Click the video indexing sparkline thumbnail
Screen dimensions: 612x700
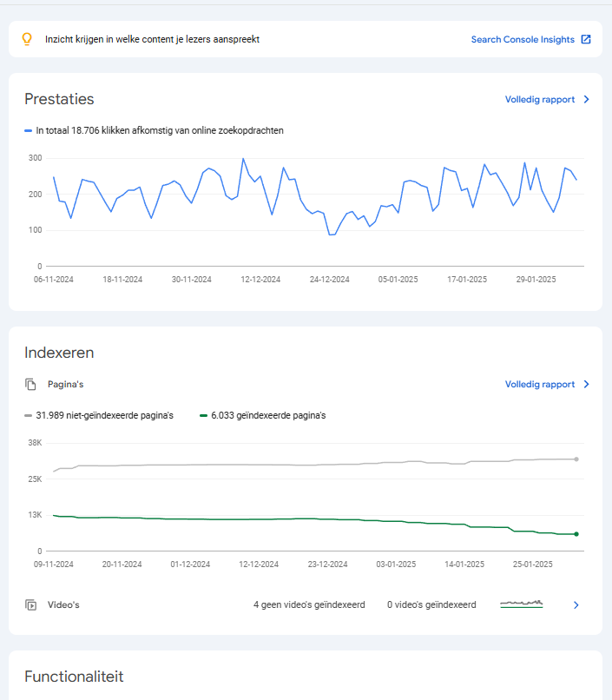point(522,604)
